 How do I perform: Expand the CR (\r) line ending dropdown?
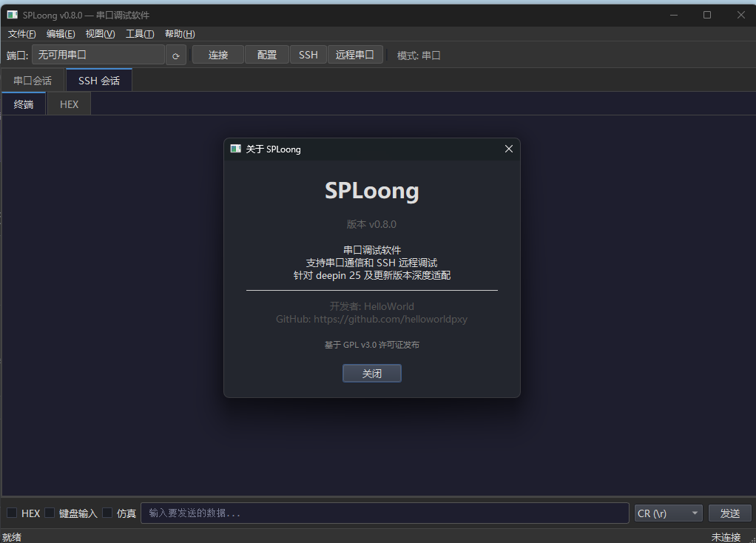pos(668,513)
